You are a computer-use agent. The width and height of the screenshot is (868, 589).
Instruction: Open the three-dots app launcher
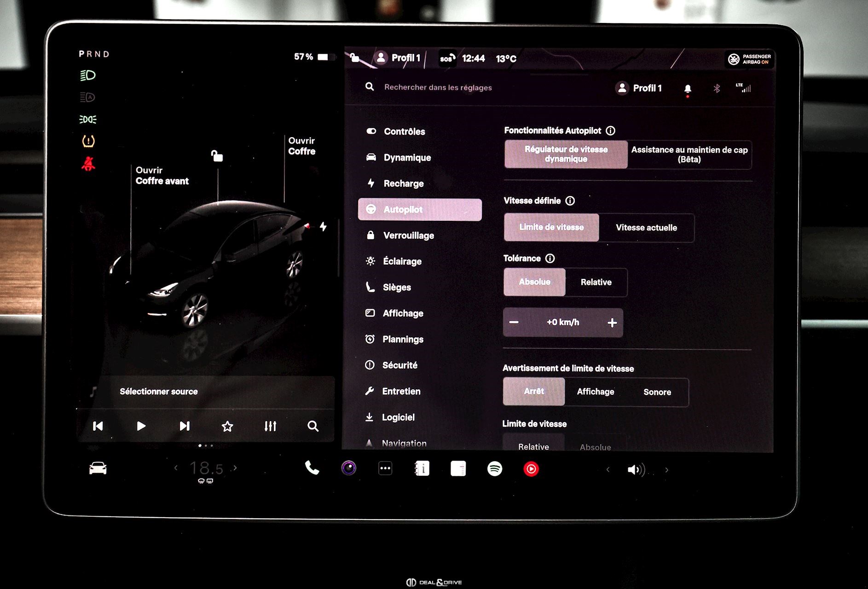385,468
